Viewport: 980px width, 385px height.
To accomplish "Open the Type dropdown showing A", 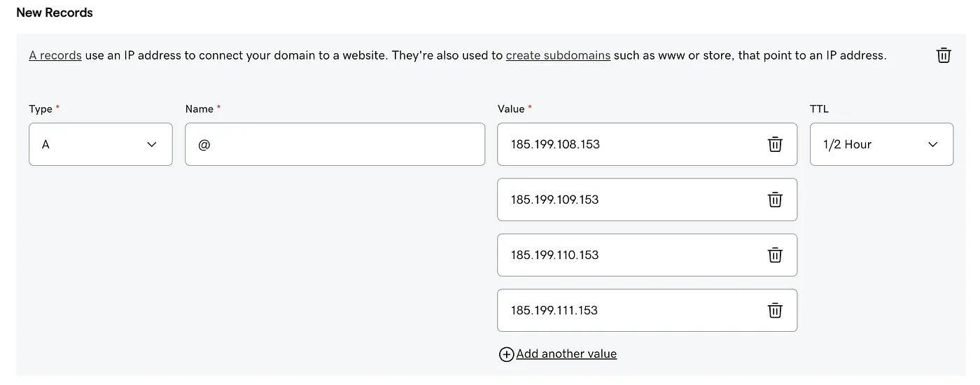I will click(100, 144).
